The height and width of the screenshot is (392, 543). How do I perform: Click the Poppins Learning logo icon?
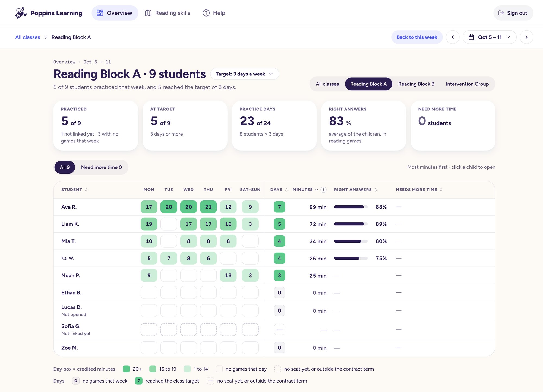[x=21, y=13]
